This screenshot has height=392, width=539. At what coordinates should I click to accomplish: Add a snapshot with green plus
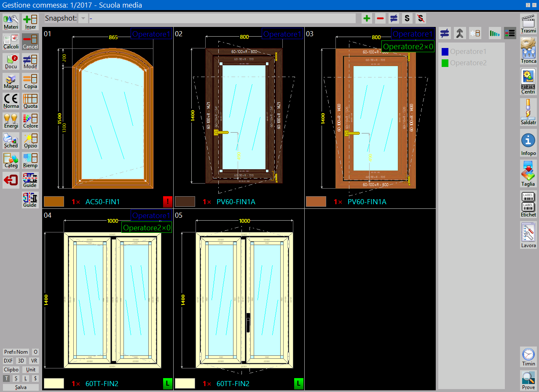(x=367, y=18)
